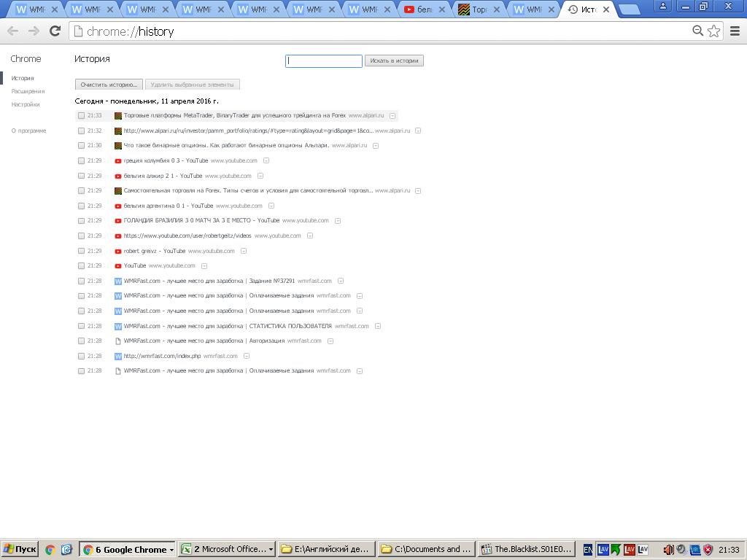The image size is (747, 560).
Task: Open О программе in the sidebar
Action: tap(28, 131)
